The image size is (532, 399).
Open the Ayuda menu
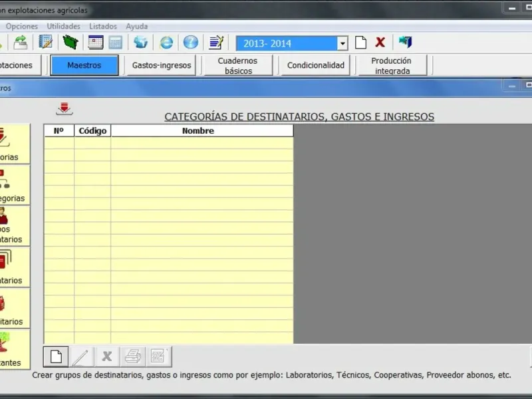click(x=137, y=27)
